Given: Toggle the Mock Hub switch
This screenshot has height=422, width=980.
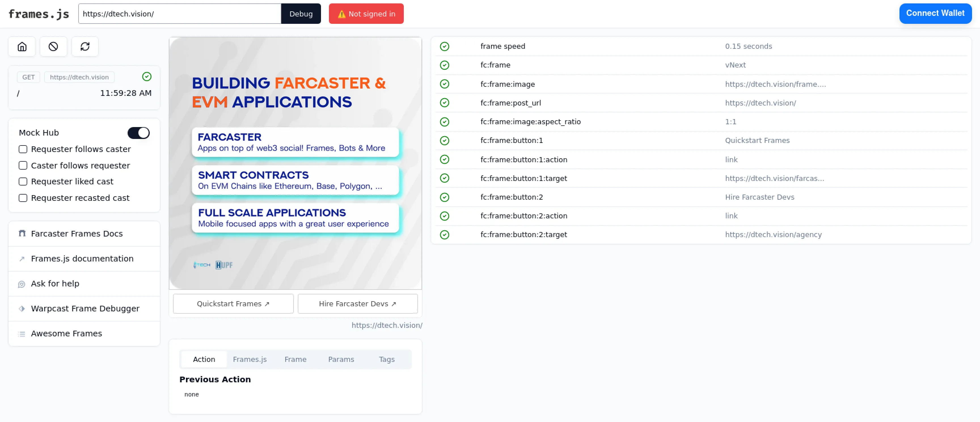Looking at the screenshot, I should coord(138,133).
